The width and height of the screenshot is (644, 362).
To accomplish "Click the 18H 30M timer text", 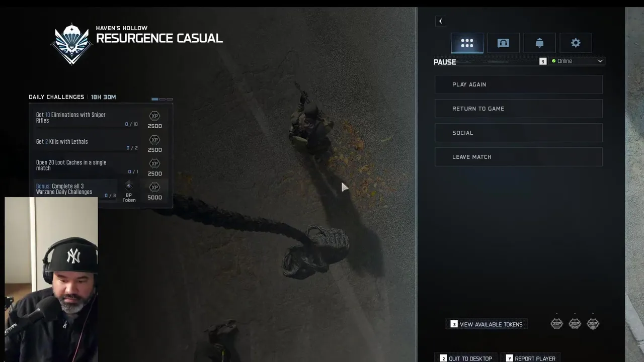I will click(104, 97).
